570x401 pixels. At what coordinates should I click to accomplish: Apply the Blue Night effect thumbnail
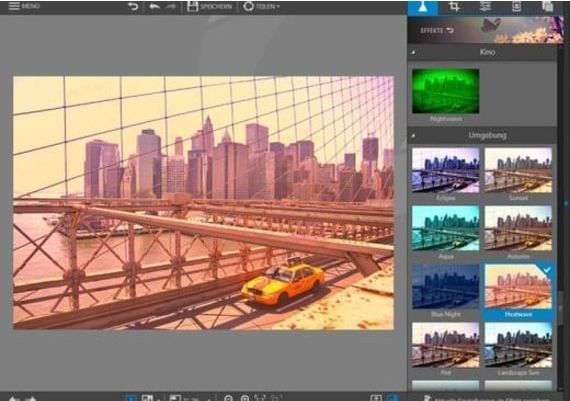coord(445,286)
